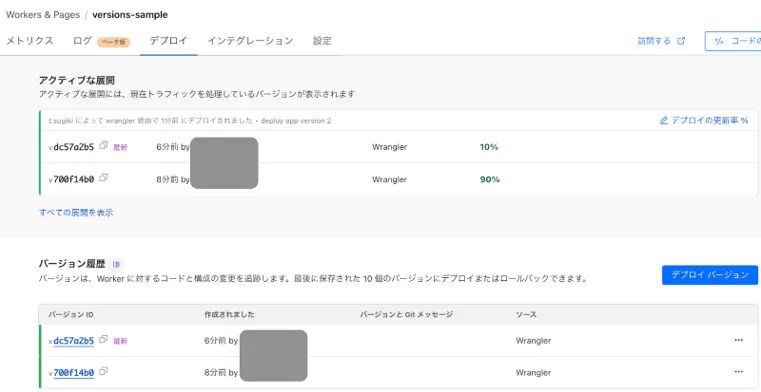Viewport: 761px width, 392px height.
Task: Switch to the メトリクス tab
Action: point(29,41)
